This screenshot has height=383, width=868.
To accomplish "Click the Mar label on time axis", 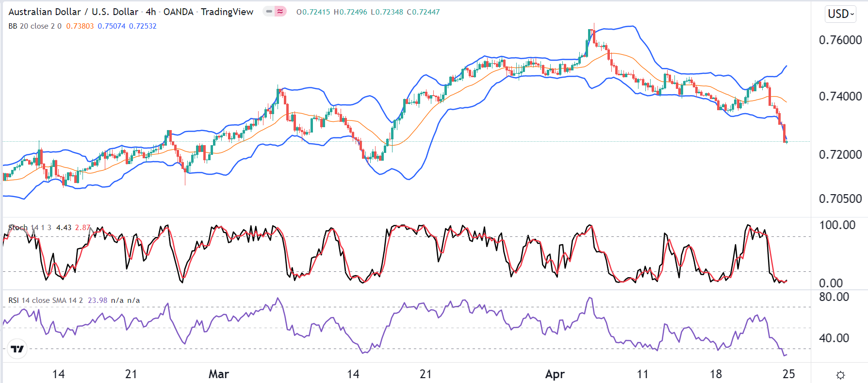I will [x=218, y=374].
